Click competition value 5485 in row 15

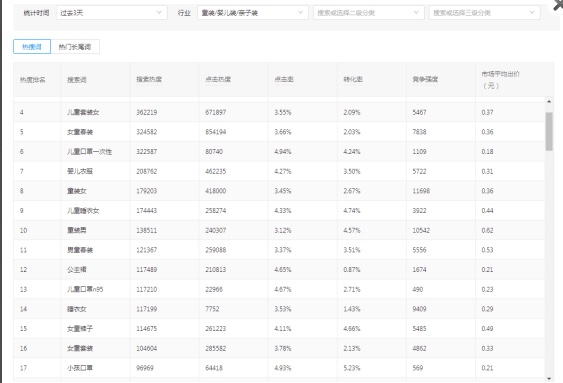[419, 329]
